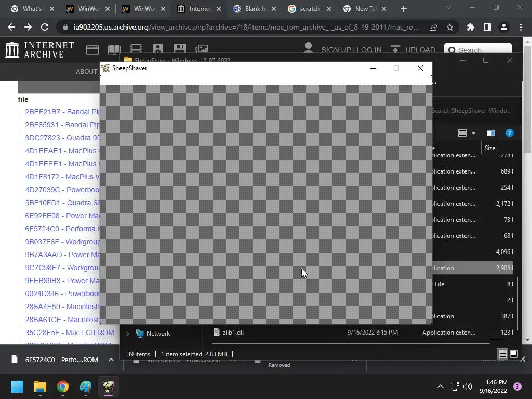Viewport: 532px width, 399px height.
Task: Open the 3DC27823 Quadra ROM link
Action: coord(62,138)
